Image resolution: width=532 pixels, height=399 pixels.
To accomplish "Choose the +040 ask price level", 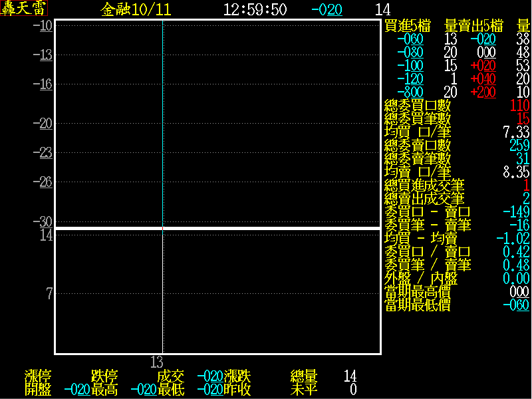I will [x=483, y=79].
